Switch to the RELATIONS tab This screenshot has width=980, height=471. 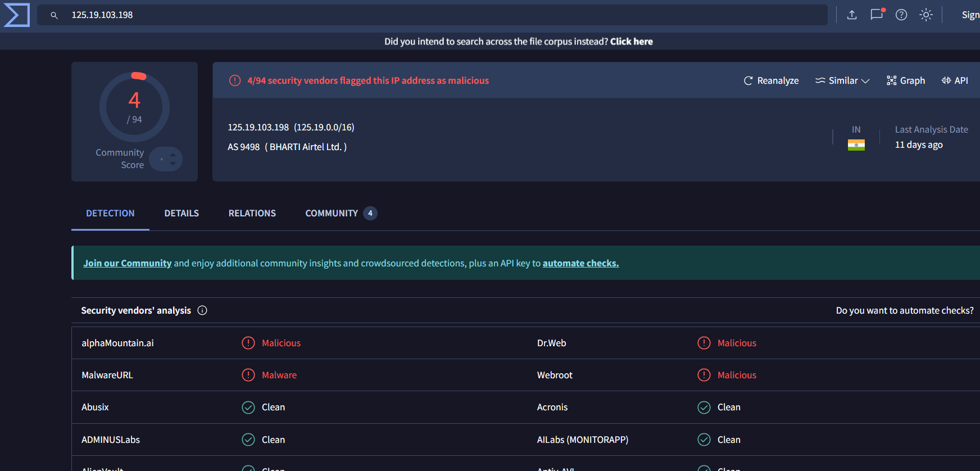pyautogui.click(x=252, y=213)
